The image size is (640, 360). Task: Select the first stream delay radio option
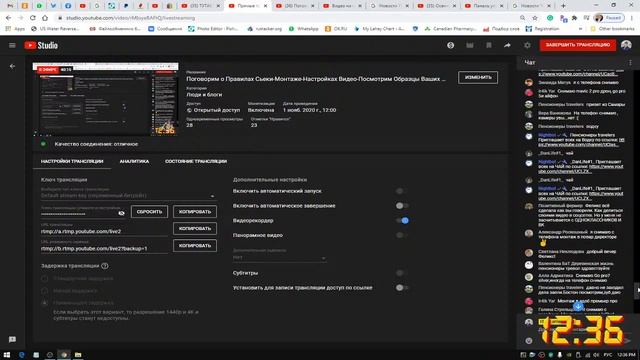click(x=44, y=278)
